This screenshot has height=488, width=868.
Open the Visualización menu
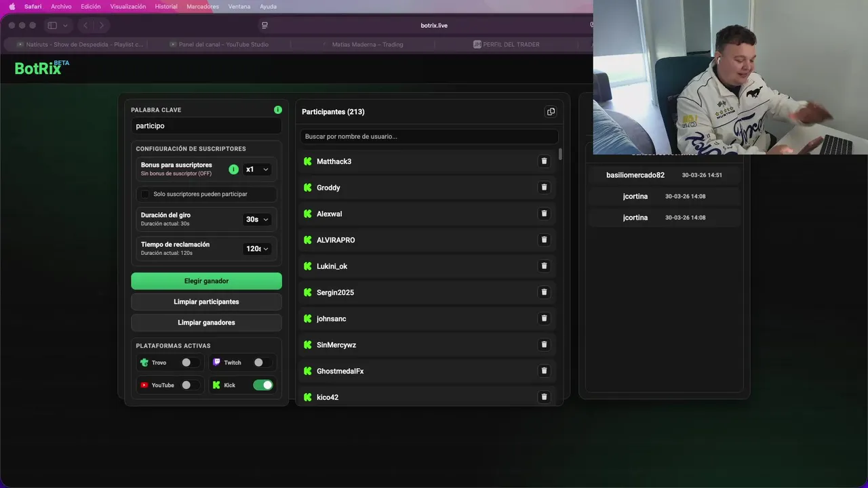click(x=128, y=6)
